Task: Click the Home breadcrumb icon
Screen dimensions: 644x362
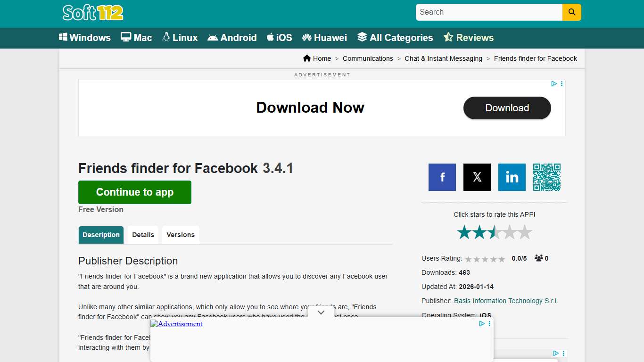Action: (x=307, y=58)
